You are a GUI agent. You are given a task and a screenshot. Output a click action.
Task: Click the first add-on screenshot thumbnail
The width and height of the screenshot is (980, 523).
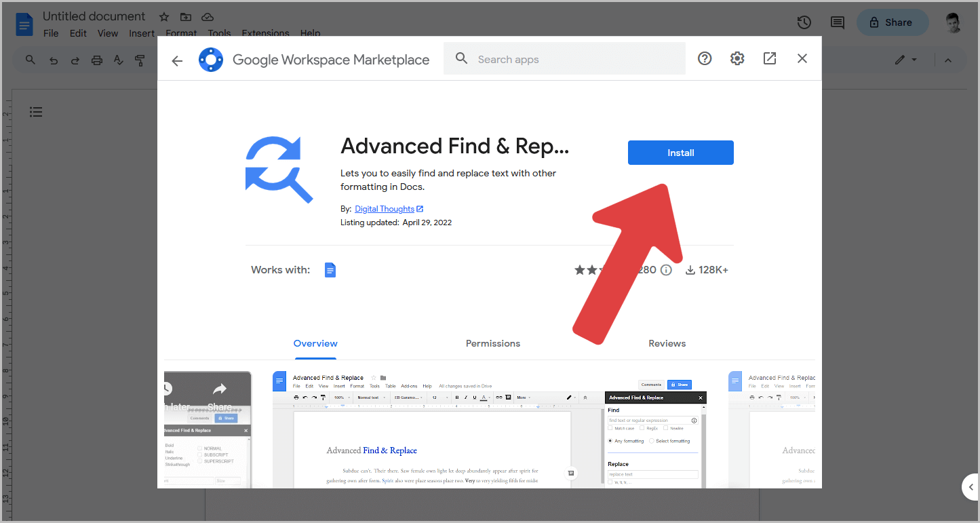coord(208,429)
